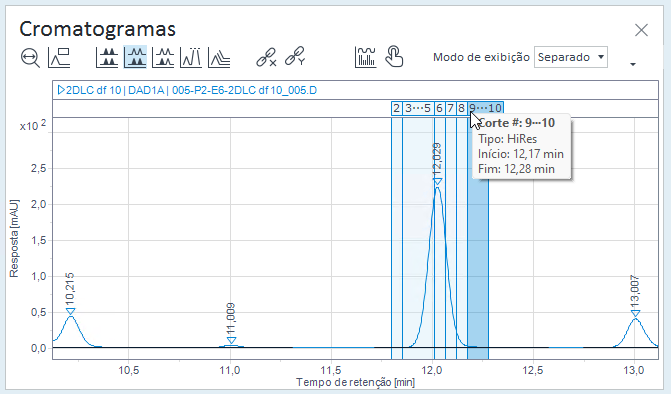Viewport: 671px width, 394px height.
Task: Collapse the 2DLC df 10 signal header
Action: [61, 90]
